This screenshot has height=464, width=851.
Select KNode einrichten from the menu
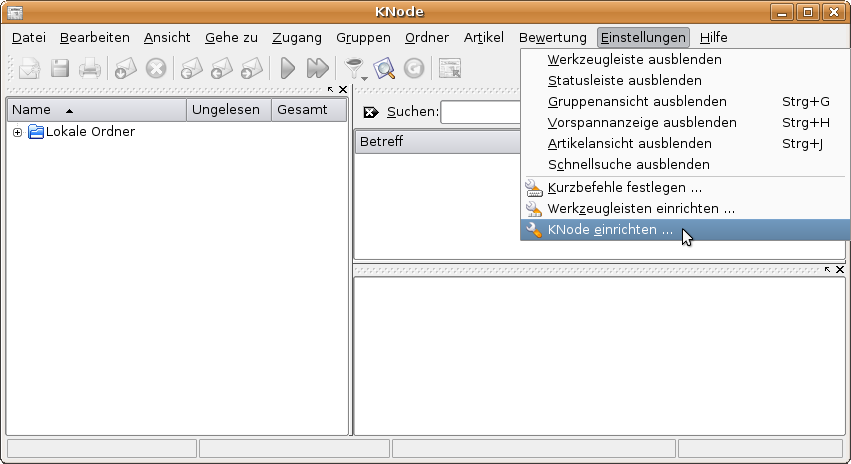(610, 230)
